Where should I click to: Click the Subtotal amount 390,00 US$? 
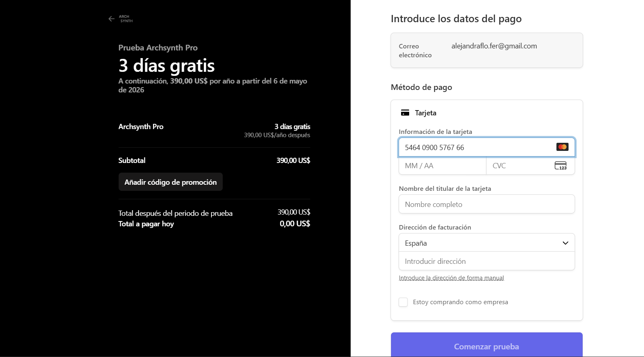coord(293,160)
